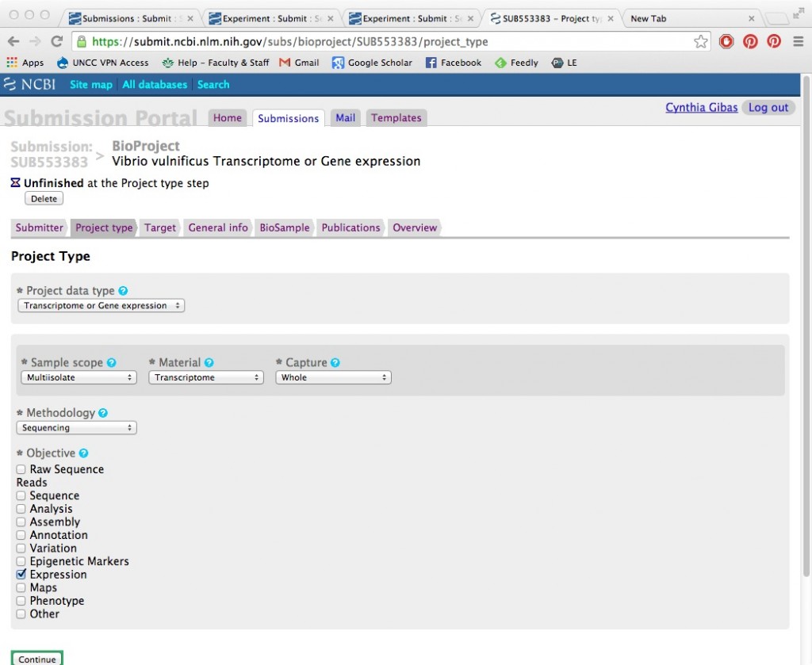Bookmark this page with the star icon
This screenshot has width=812, height=665.
click(x=700, y=41)
